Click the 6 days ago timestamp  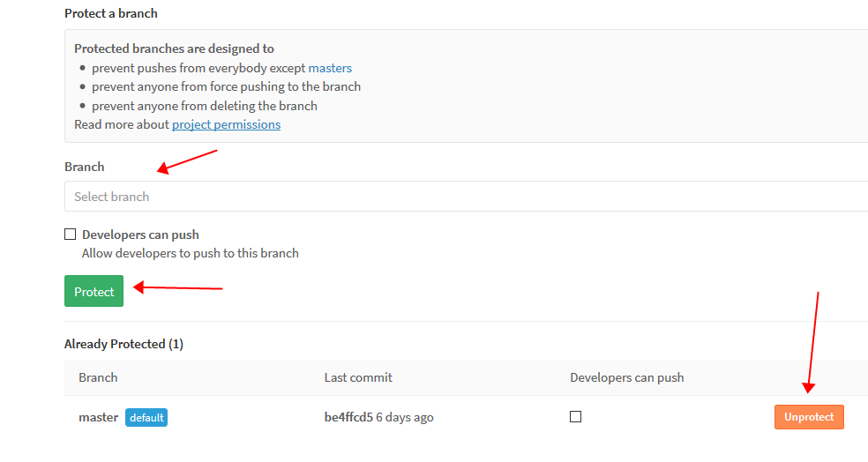click(405, 417)
